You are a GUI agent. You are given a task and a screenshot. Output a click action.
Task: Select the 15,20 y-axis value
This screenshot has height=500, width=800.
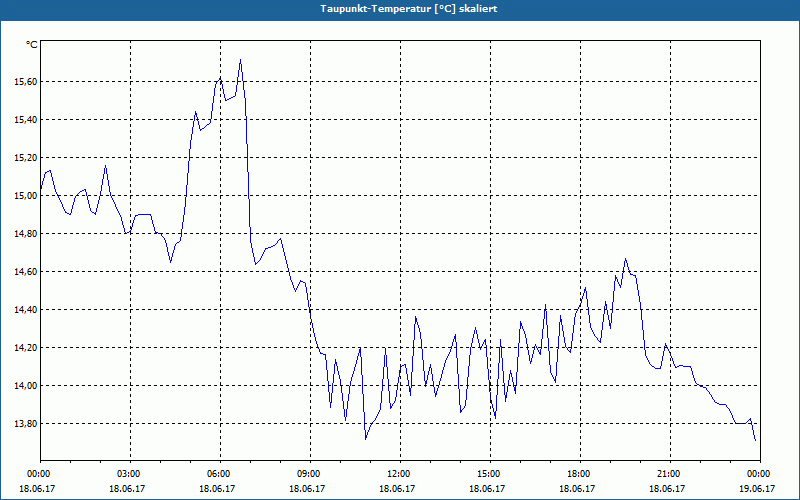(26, 158)
